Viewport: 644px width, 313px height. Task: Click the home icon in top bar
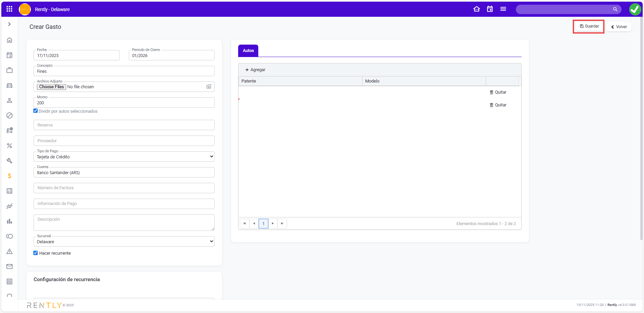point(476,9)
